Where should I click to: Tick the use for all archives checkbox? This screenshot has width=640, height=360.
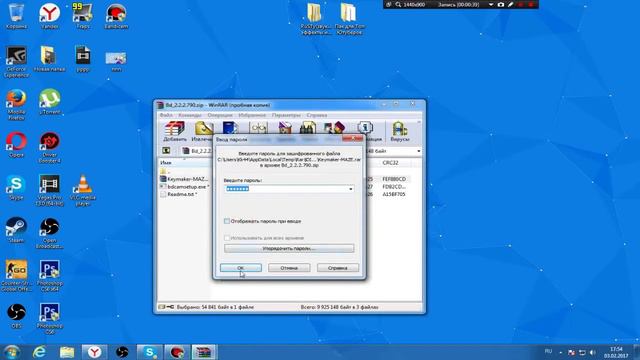[227, 238]
